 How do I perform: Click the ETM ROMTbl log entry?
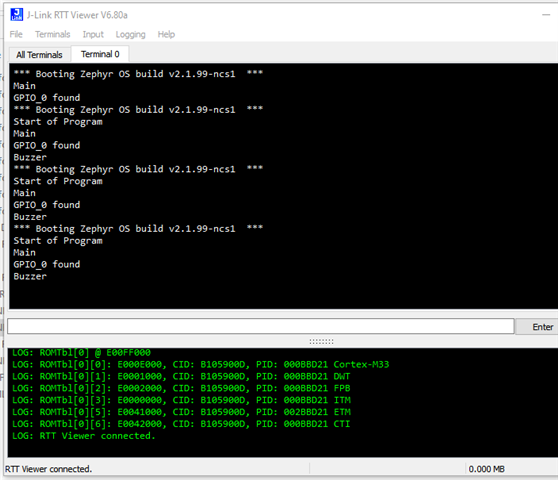(x=181, y=412)
